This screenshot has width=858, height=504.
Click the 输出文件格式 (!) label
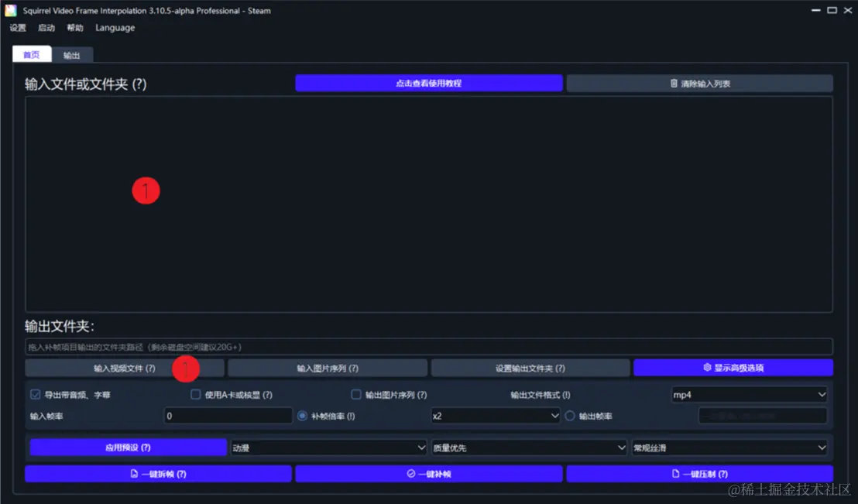click(x=540, y=395)
